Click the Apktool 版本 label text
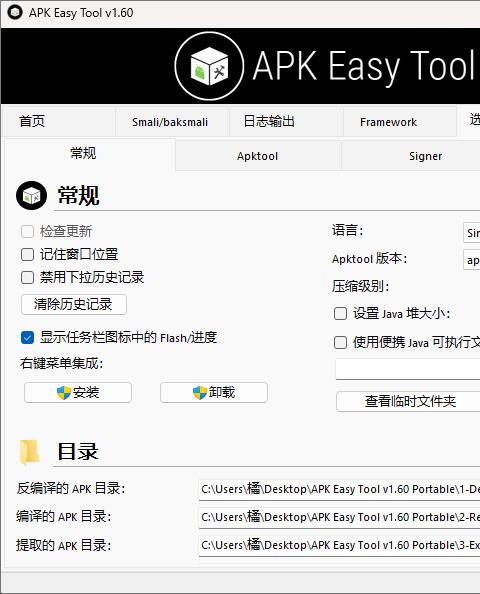Image resolution: width=480 pixels, height=594 pixels. click(369, 259)
